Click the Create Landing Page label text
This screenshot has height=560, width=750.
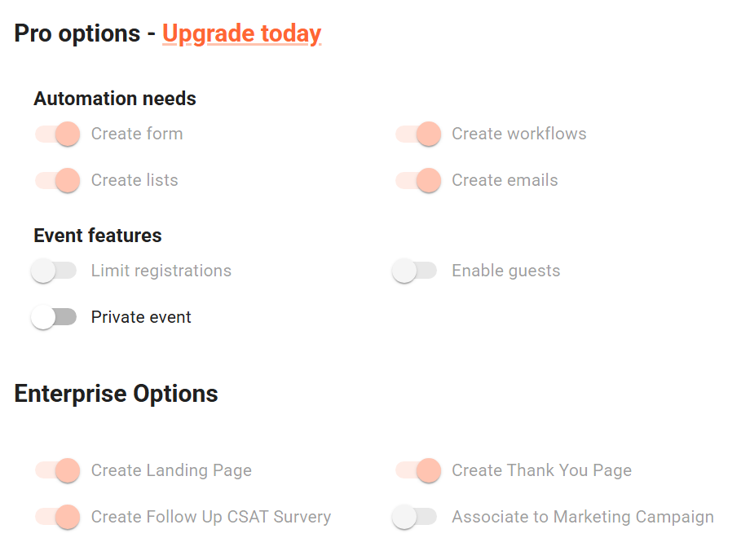pyautogui.click(x=171, y=470)
